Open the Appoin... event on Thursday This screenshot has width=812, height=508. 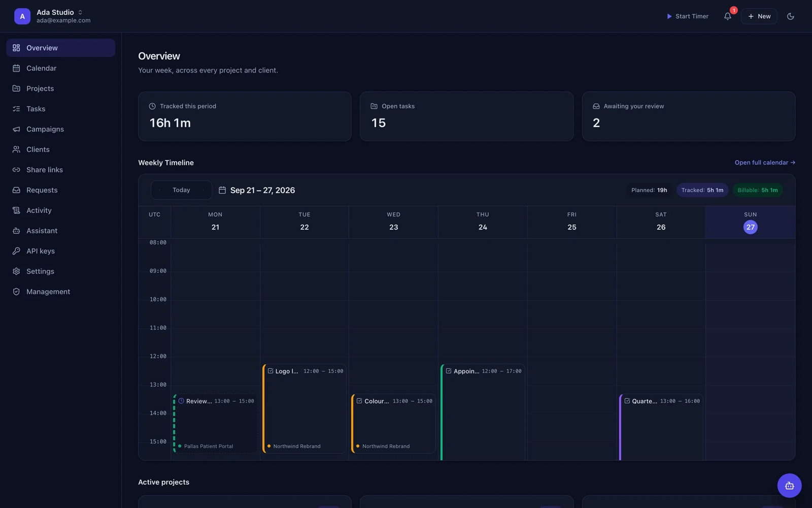[483, 412]
